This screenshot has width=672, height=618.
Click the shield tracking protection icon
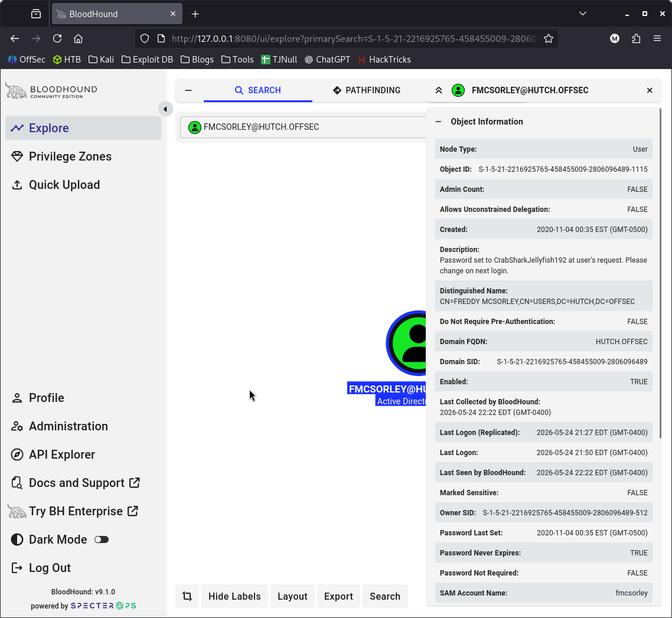pyautogui.click(x=145, y=38)
